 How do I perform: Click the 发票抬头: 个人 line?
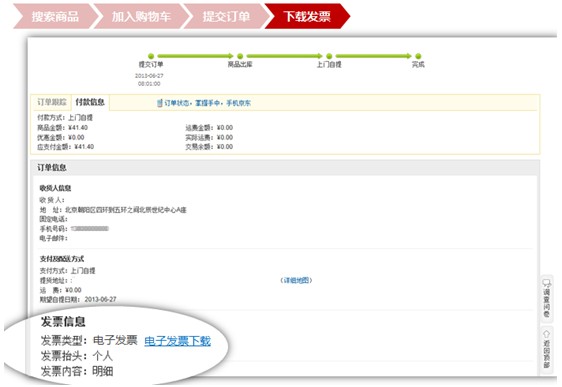click(76, 356)
